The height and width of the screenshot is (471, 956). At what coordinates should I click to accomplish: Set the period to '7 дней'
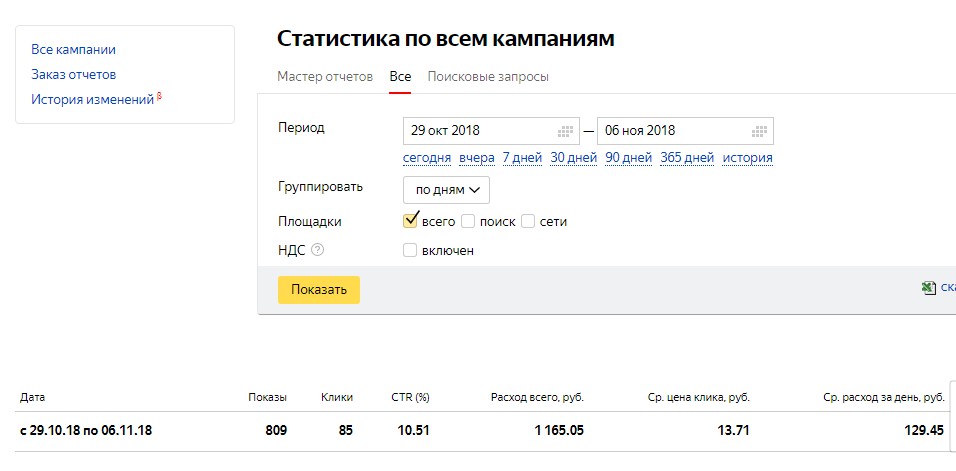click(522, 158)
